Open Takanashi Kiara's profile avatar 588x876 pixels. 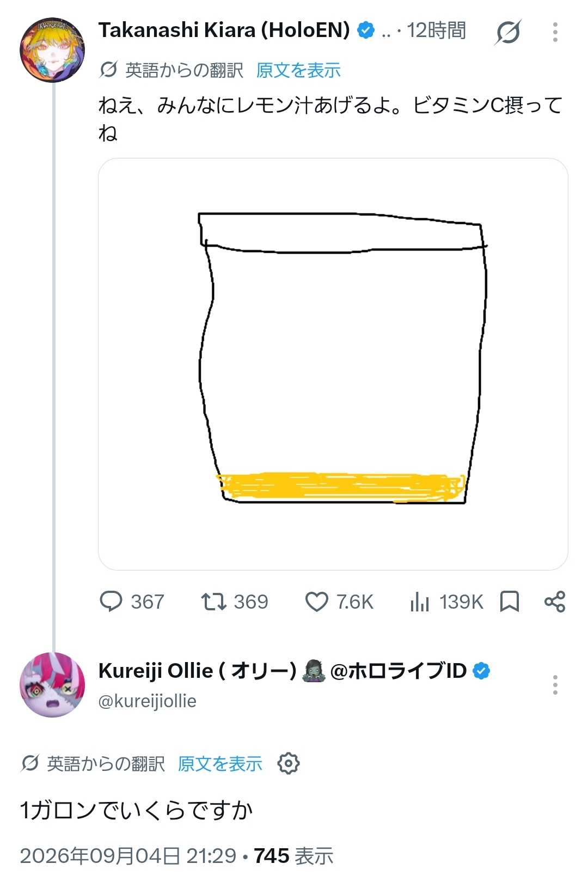[x=52, y=50]
